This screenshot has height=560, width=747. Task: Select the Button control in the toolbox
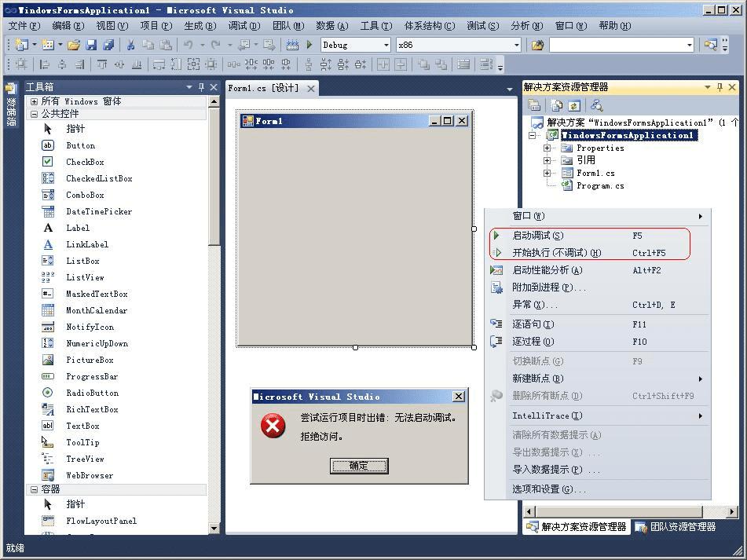pos(79,145)
